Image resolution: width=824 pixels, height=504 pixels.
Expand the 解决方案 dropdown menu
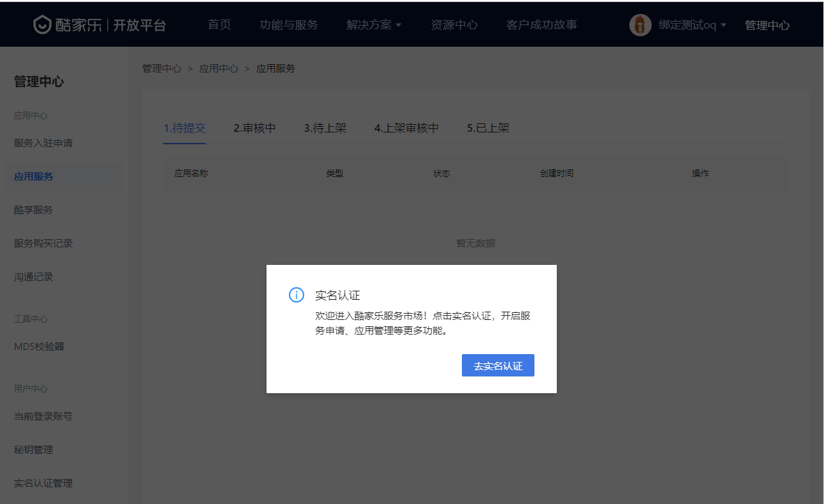coord(374,25)
